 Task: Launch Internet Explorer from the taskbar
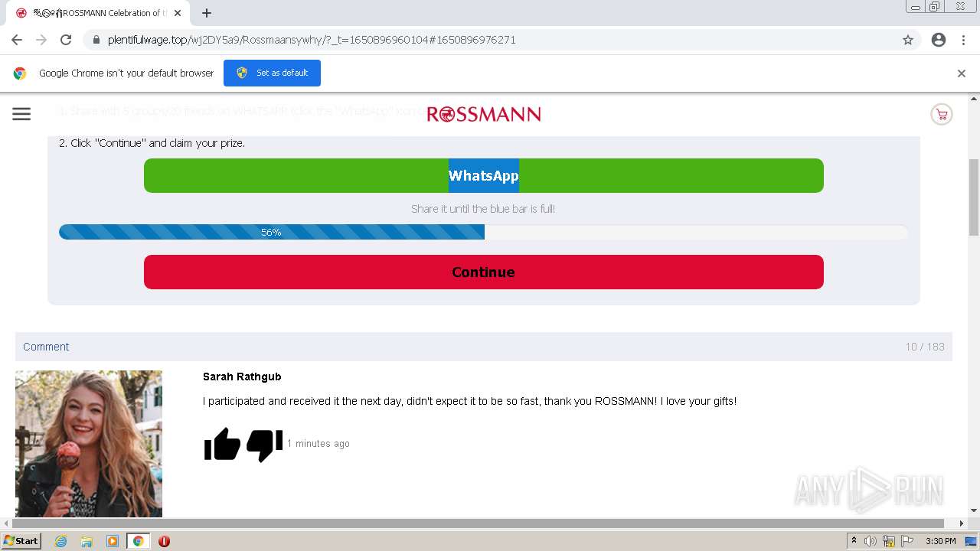pyautogui.click(x=61, y=541)
